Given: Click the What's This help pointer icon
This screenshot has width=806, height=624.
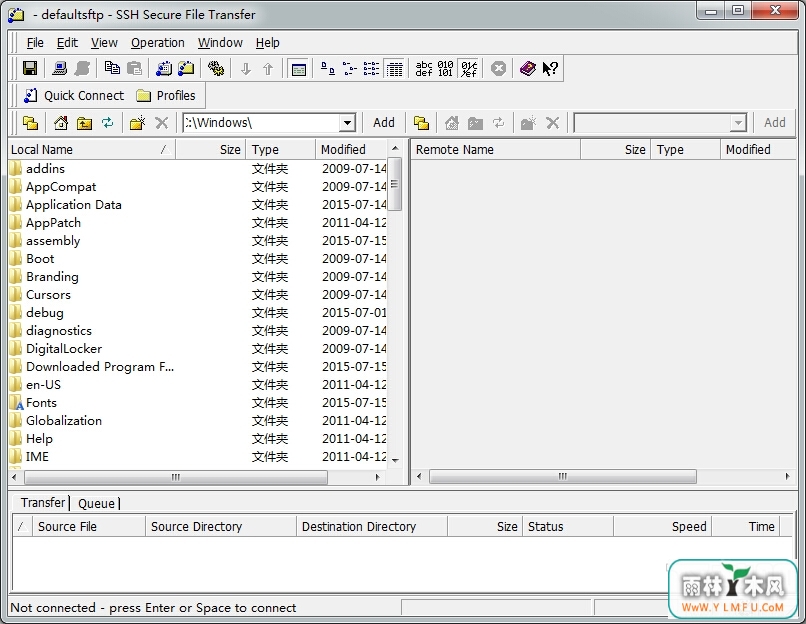Looking at the screenshot, I should (550, 68).
